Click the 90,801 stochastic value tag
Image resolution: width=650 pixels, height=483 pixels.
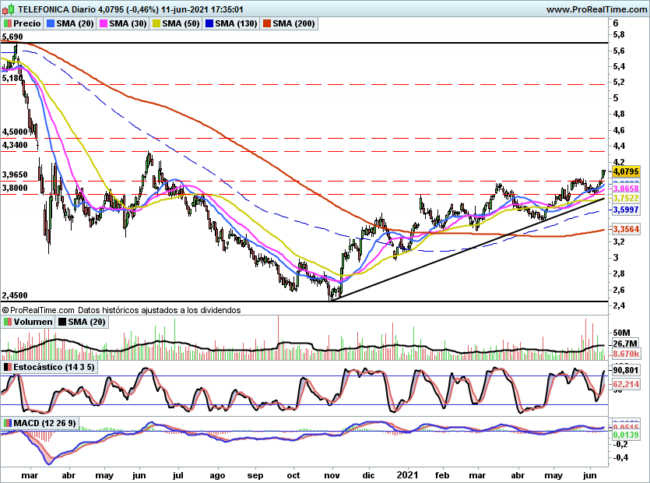[626, 370]
